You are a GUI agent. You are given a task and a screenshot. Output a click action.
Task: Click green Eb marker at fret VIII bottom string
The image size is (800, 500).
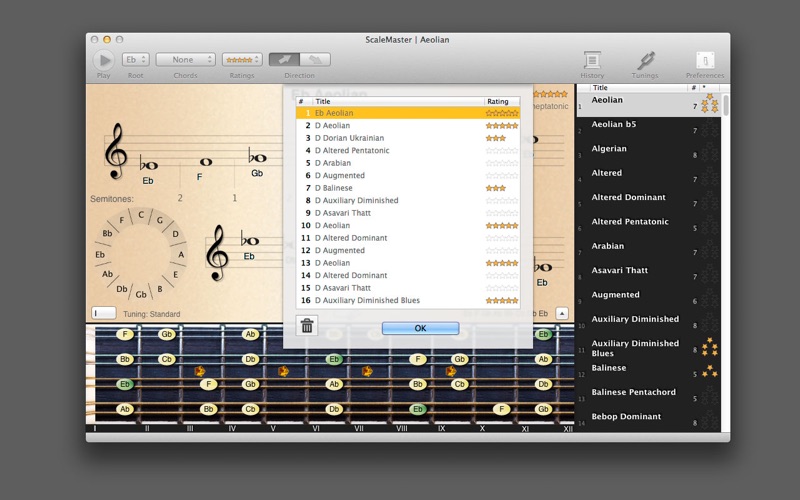(418, 409)
